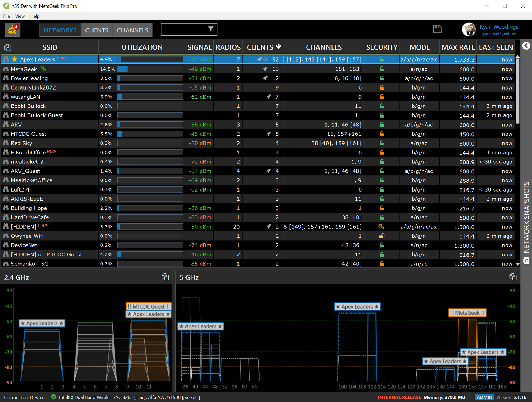
Task: Click the binoculars icon for wutangLAN
Action: (6, 97)
